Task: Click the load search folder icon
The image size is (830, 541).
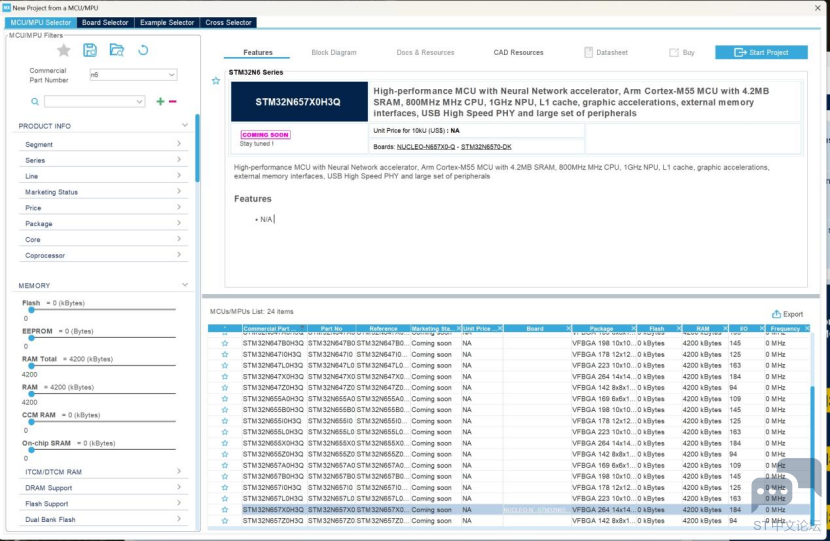Action: (116, 50)
